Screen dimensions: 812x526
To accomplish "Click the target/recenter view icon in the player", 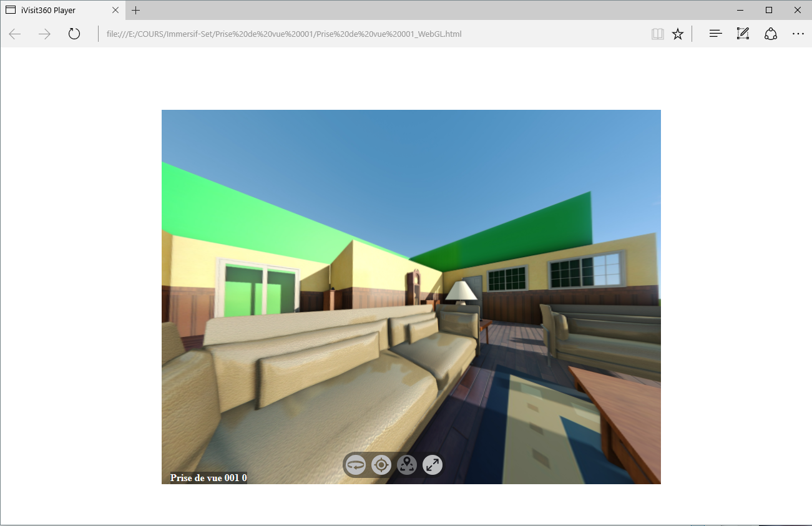I will [381, 465].
